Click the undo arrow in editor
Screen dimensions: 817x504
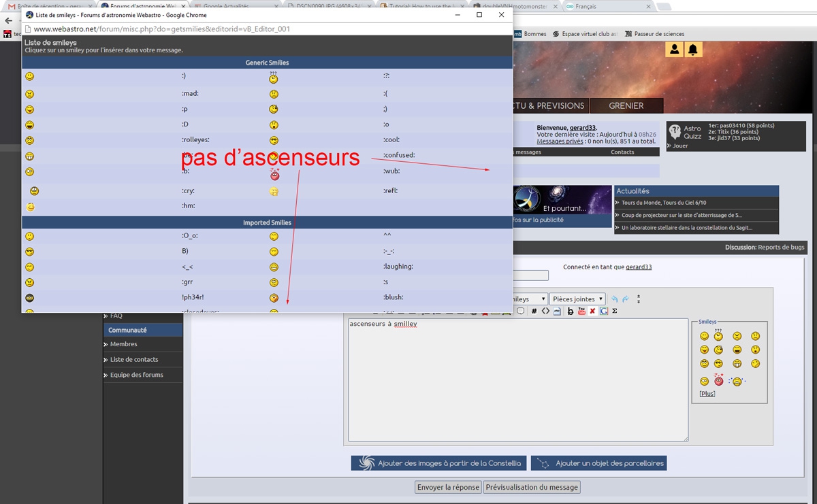tap(615, 299)
